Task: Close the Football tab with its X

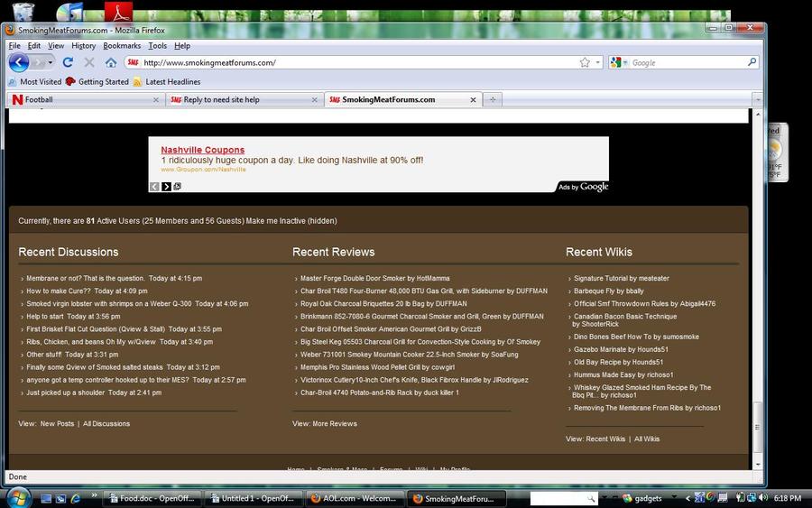Action: coord(156,99)
